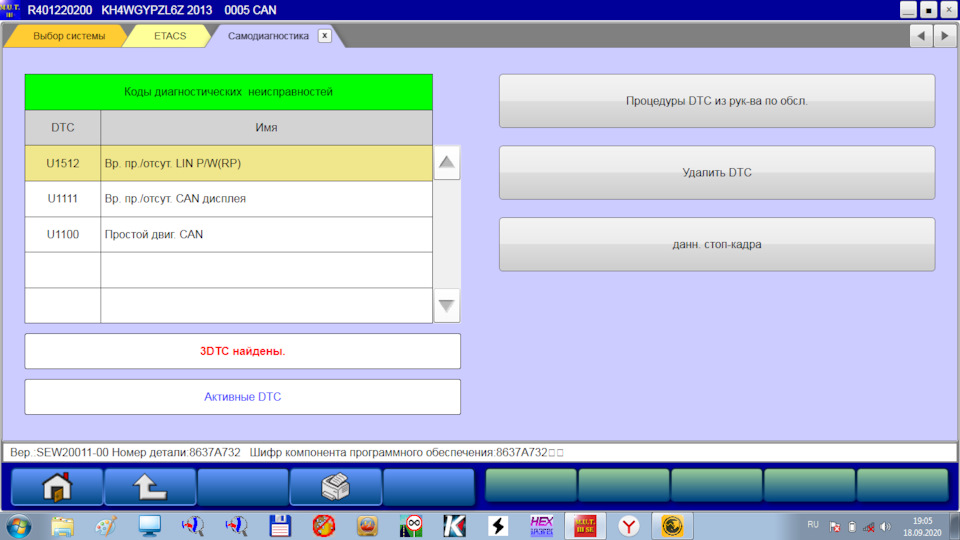The height and width of the screenshot is (540, 960).
Task: Select the Самодиагностика tab
Action: pos(268,36)
